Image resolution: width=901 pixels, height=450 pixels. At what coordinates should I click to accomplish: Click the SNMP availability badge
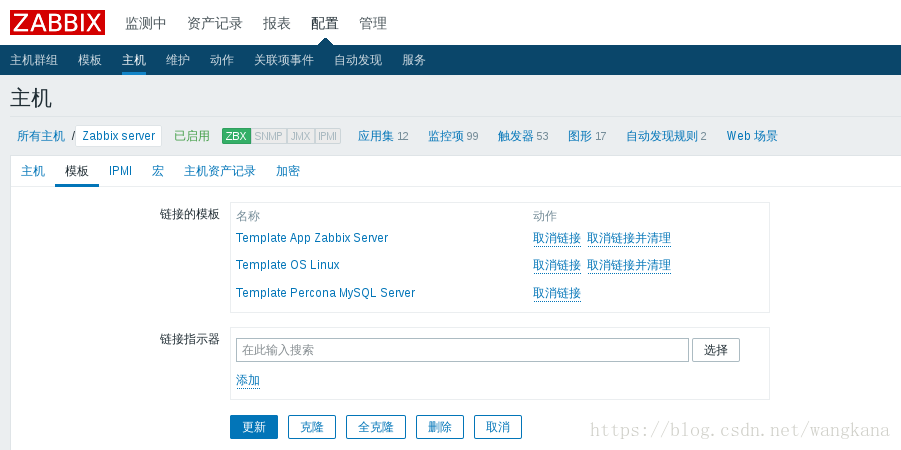click(268, 136)
